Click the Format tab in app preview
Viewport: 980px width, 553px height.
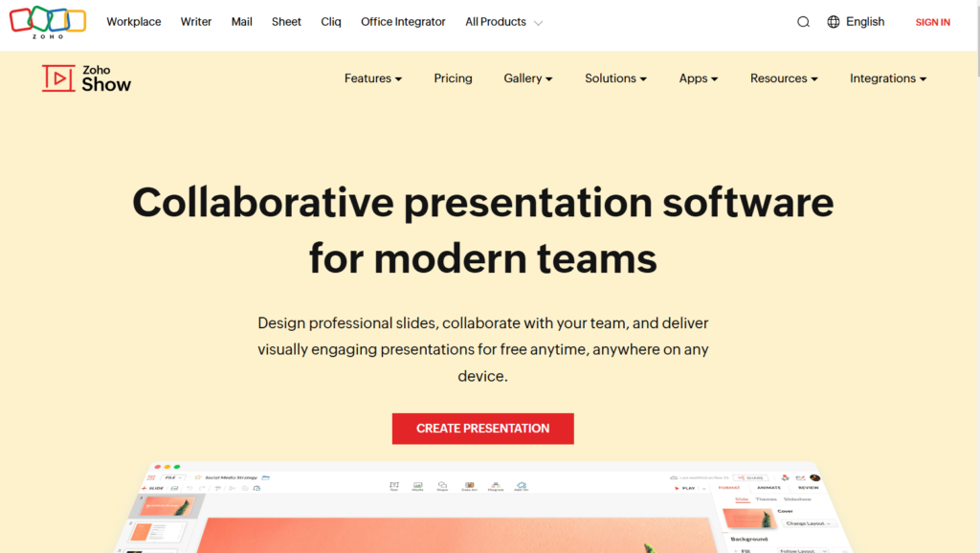(729, 488)
